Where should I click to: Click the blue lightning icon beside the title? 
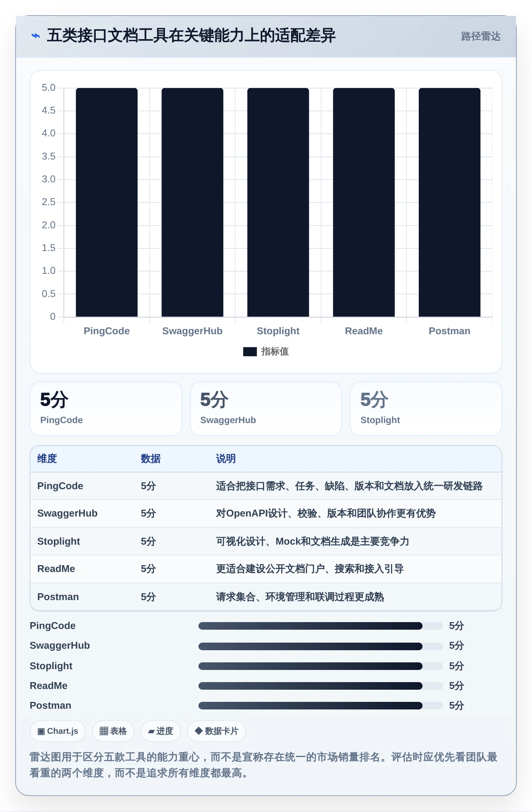(x=36, y=36)
